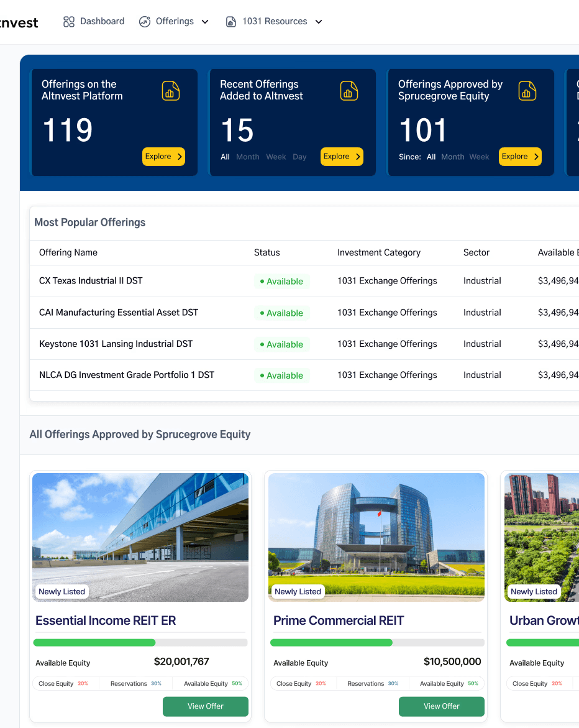Click $10,500,000 available equity value
The width and height of the screenshot is (579, 728).
[452, 661]
